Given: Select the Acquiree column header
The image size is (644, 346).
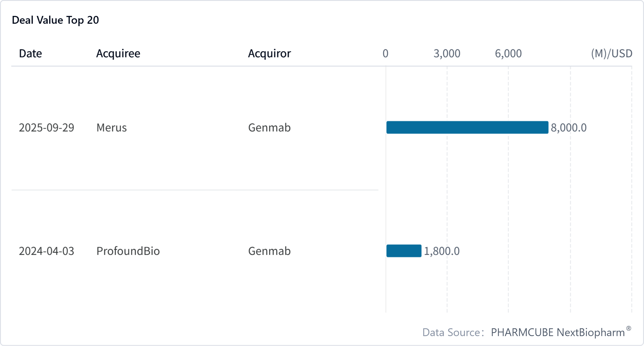Looking at the screenshot, I should (x=118, y=53).
